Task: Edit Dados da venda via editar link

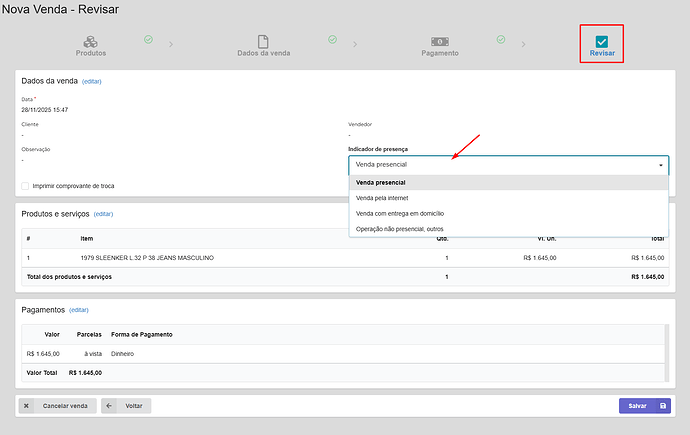Action: [92, 81]
